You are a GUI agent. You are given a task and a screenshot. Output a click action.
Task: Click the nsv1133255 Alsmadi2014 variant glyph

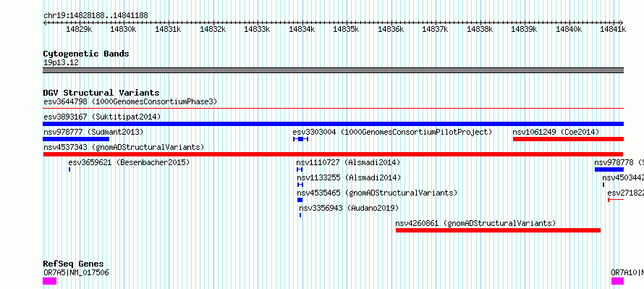(300, 185)
